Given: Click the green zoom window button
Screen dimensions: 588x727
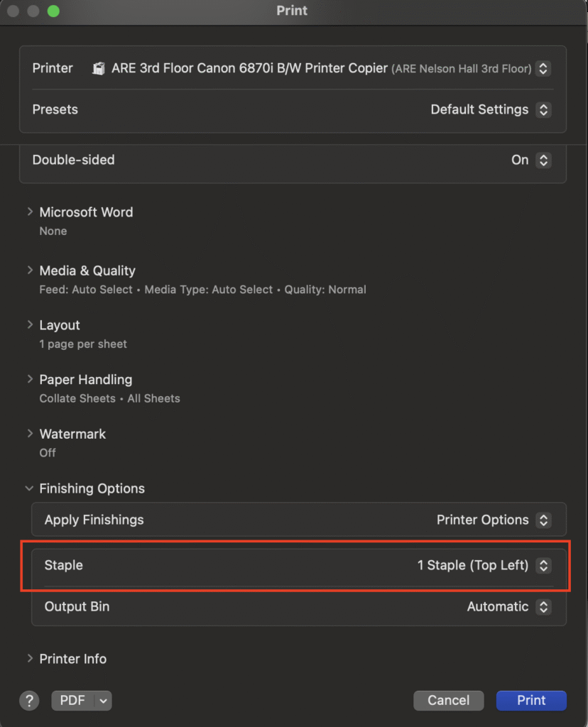Looking at the screenshot, I should click(53, 11).
